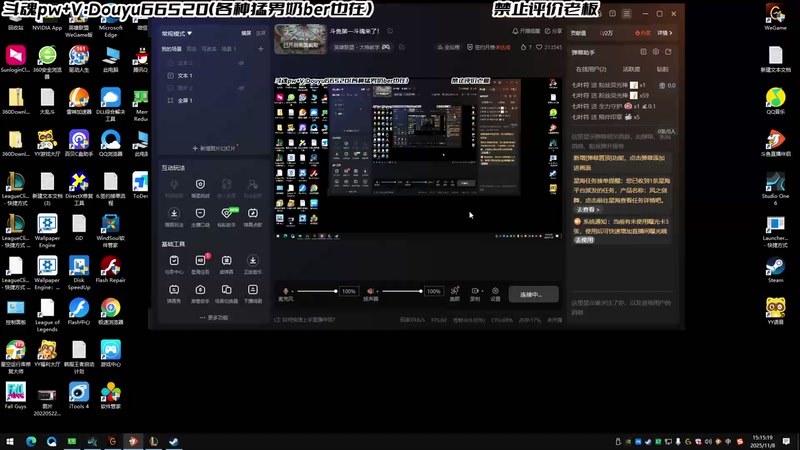Open danmaku assistant settings gear
The width and height of the screenshot is (800, 450).
click(656, 52)
